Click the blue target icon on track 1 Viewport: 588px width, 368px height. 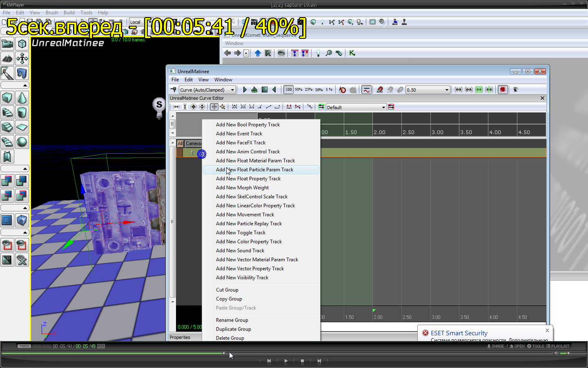tap(202, 154)
